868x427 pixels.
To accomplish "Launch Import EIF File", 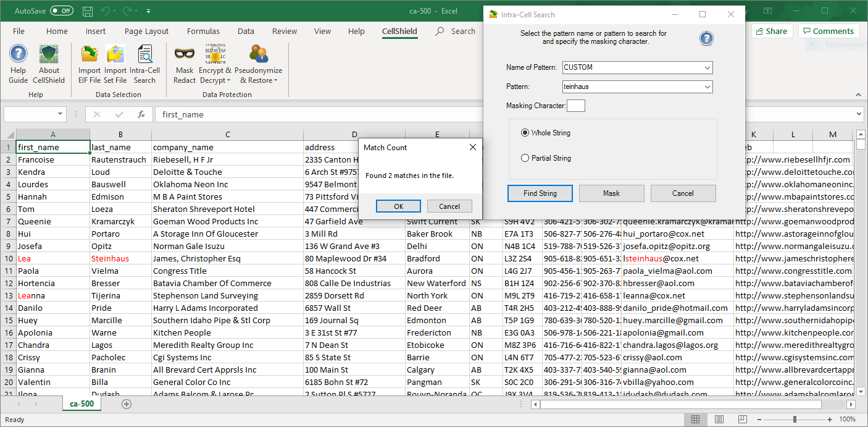I will pos(90,64).
